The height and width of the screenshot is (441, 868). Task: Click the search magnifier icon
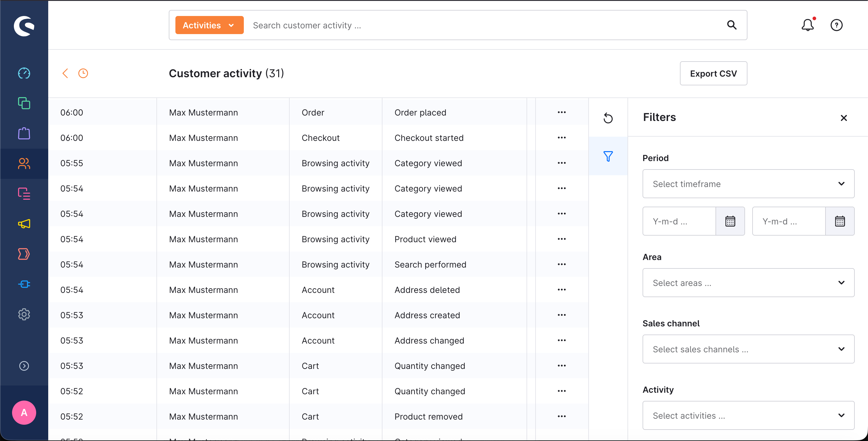[x=731, y=25]
